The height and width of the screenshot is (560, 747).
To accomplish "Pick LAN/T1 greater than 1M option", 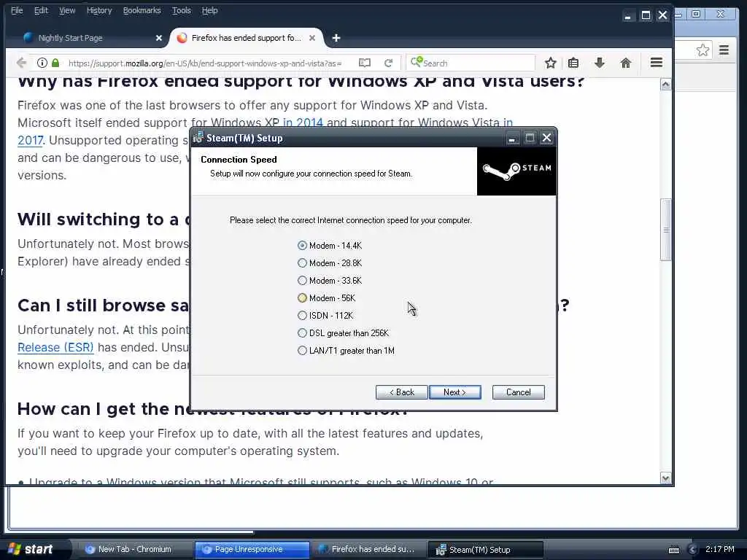I will 346,351.
